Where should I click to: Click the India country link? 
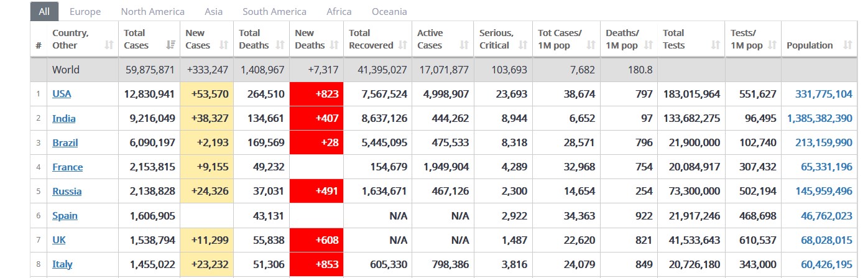63,118
